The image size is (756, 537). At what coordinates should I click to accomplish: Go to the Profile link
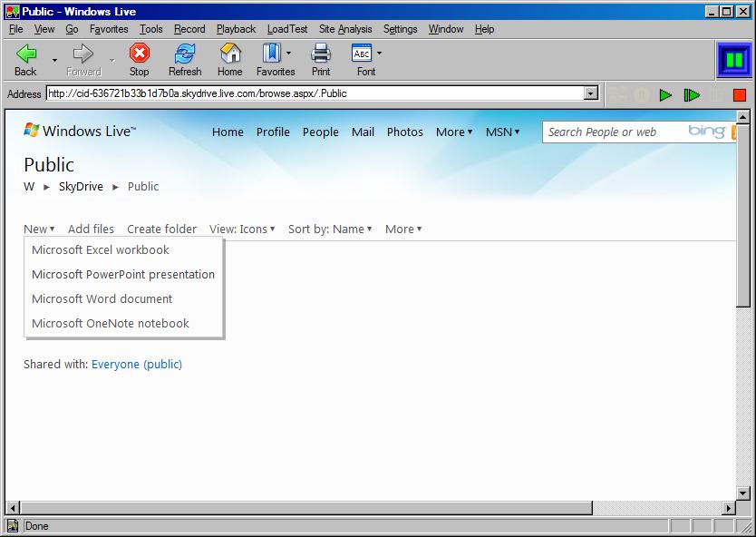273,132
